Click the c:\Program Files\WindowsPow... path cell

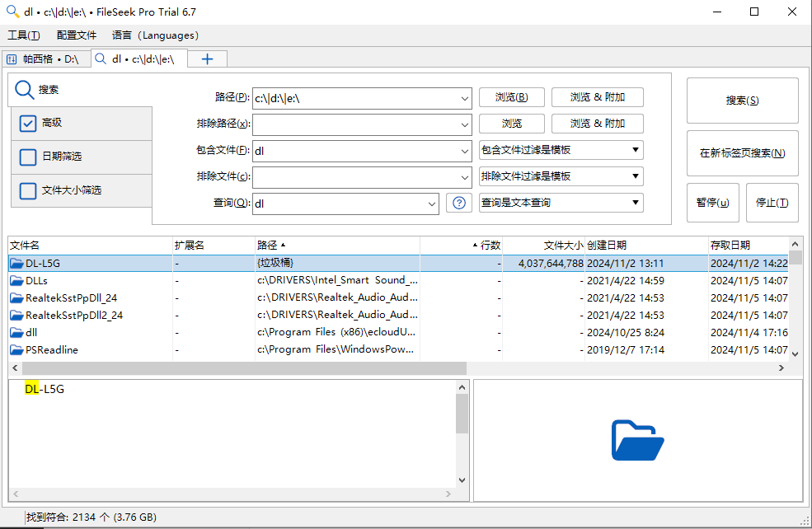(x=335, y=350)
